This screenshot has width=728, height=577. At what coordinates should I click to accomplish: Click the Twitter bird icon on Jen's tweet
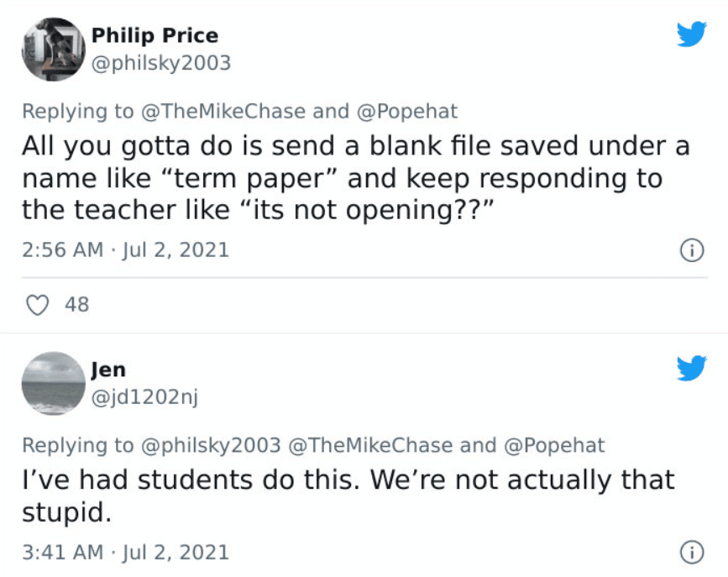coord(692,368)
